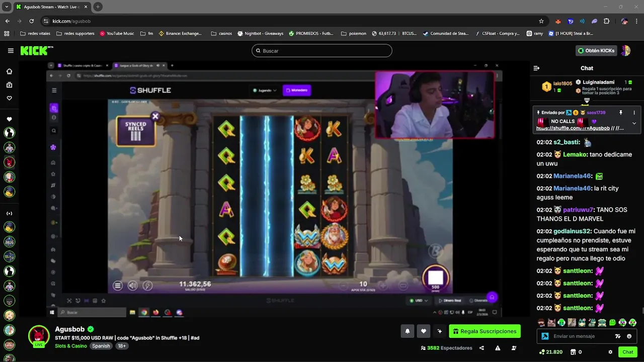This screenshot has height=362, width=644.
Task: Open Chrome apps grid in bookmarks bar
Action: (x=7, y=34)
